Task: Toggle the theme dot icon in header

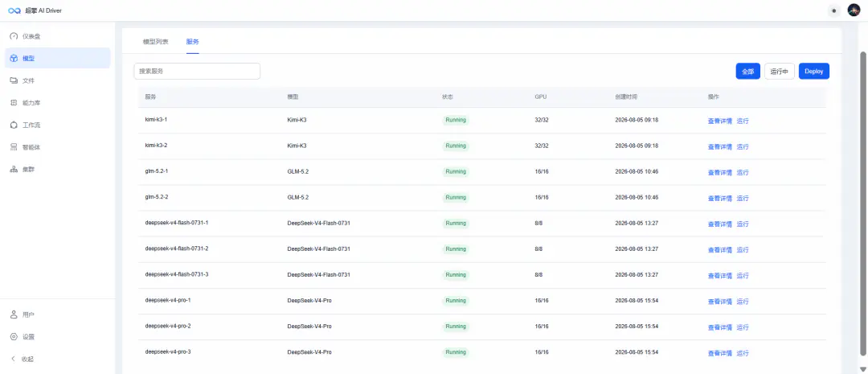Action: [x=833, y=10]
